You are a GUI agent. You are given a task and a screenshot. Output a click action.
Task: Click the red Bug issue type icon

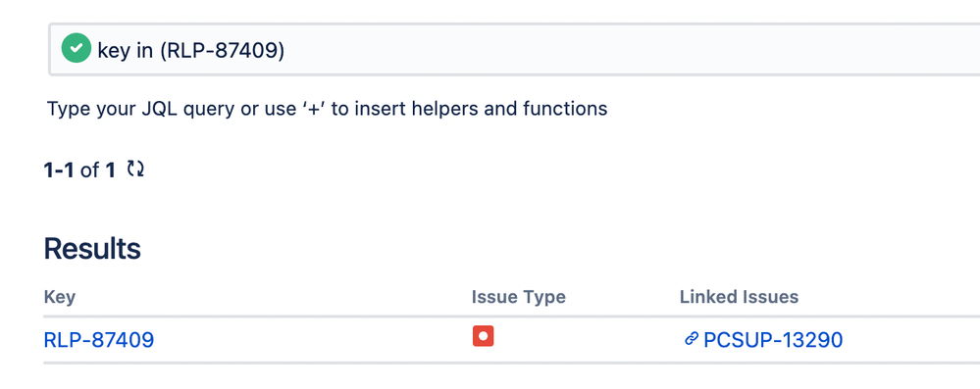coord(483,336)
